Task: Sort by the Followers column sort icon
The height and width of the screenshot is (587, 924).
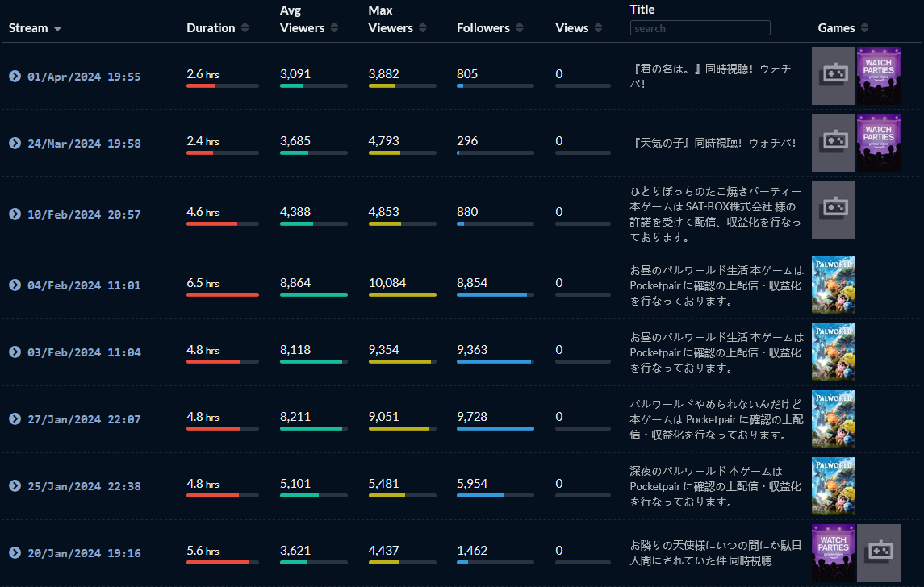Action: [520, 28]
